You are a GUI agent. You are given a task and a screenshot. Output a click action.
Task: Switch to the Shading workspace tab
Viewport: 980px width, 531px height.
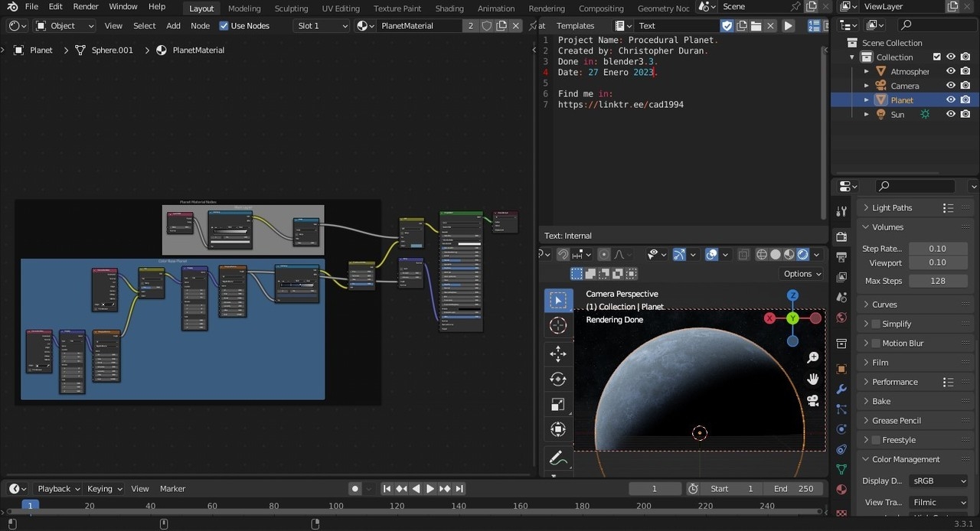tap(449, 8)
